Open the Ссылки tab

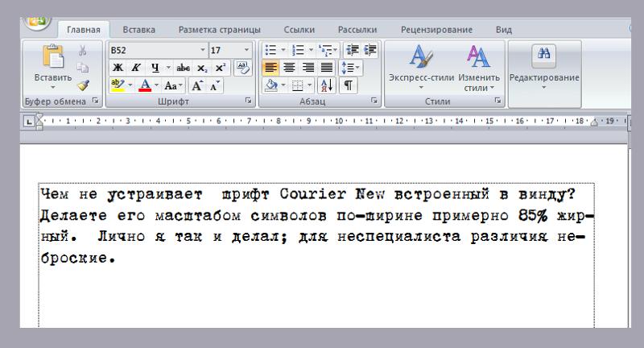coord(299,30)
